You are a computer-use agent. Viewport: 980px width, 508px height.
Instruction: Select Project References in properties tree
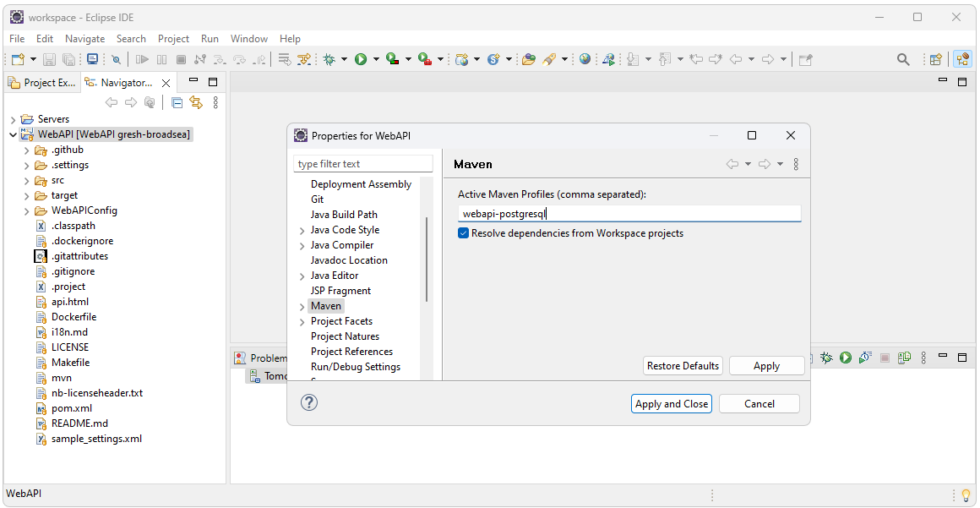tap(352, 352)
